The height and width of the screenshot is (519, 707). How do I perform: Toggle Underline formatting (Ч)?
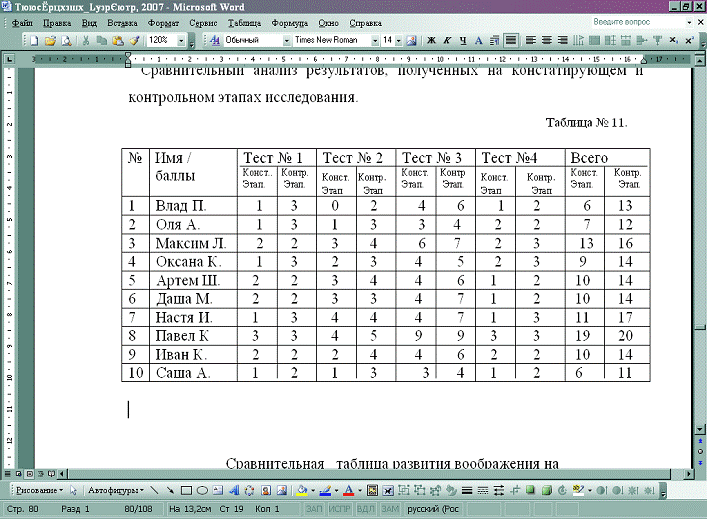point(463,41)
